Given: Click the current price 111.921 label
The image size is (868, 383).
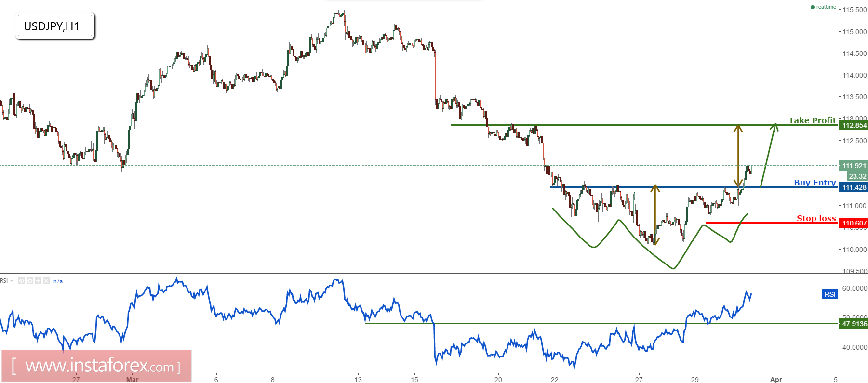Looking at the screenshot, I should (x=854, y=166).
